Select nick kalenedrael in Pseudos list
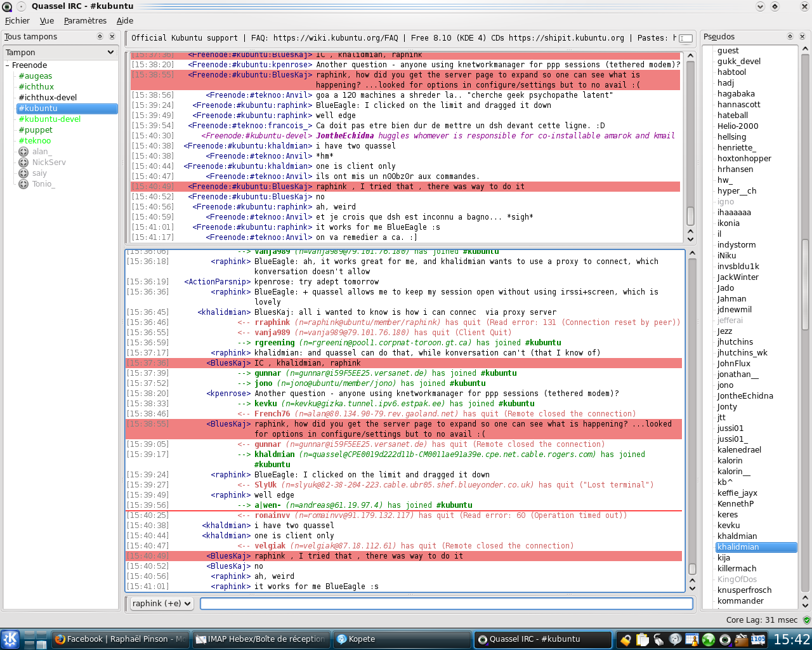This screenshot has height=650, width=812. click(x=740, y=450)
